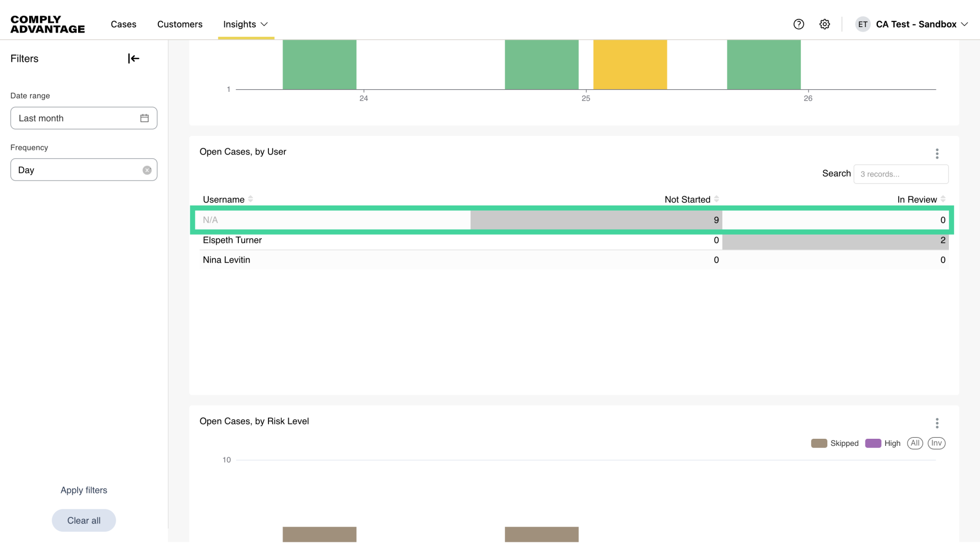980x551 pixels.
Task: Click Apply filters
Action: click(x=84, y=490)
